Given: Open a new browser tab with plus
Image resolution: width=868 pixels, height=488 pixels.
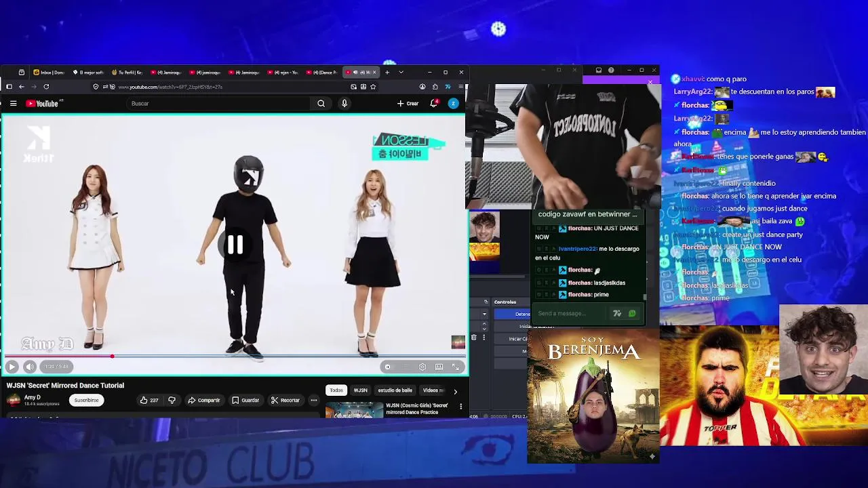Looking at the screenshot, I should pyautogui.click(x=387, y=72).
